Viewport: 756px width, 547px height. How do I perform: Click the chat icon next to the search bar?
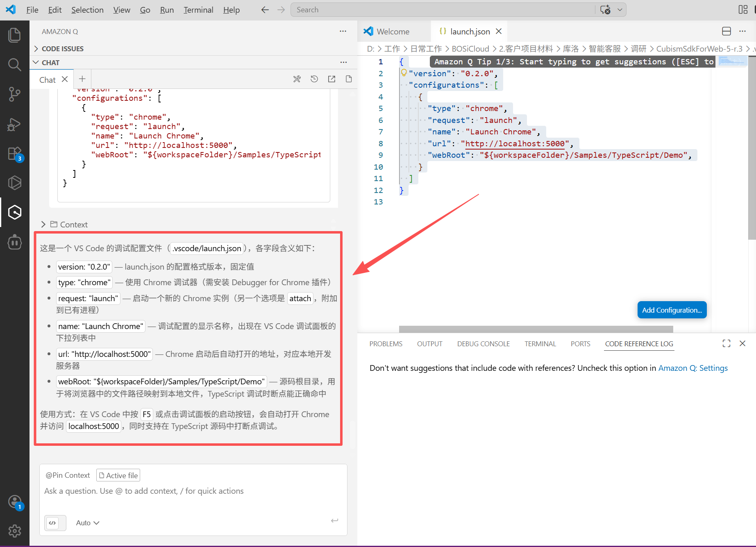[x=605, y=10]
